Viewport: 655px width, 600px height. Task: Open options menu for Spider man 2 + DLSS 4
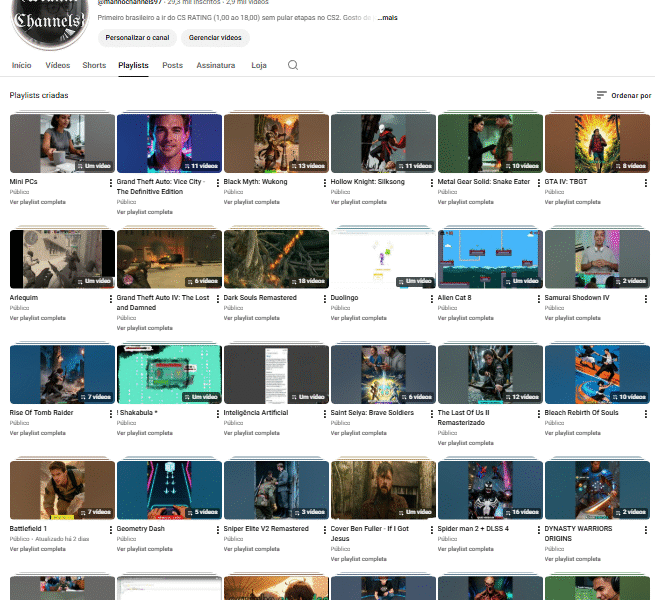point(538,530)
